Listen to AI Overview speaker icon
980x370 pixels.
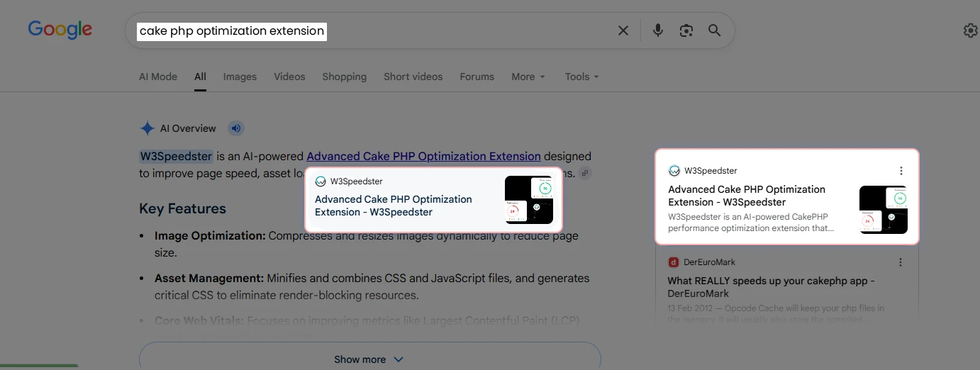pyautogui.click(x=236, y=128)
